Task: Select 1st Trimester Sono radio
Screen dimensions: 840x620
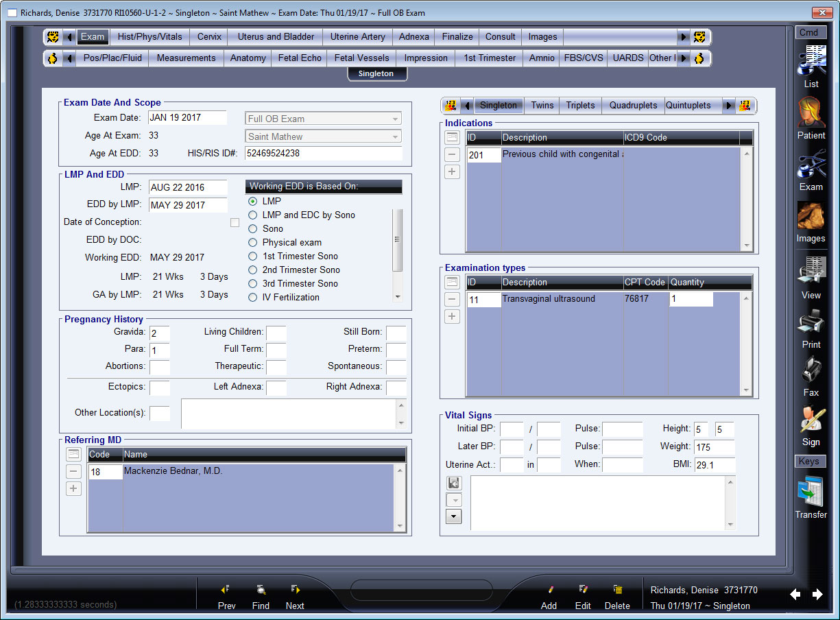Action: [253, 256]
